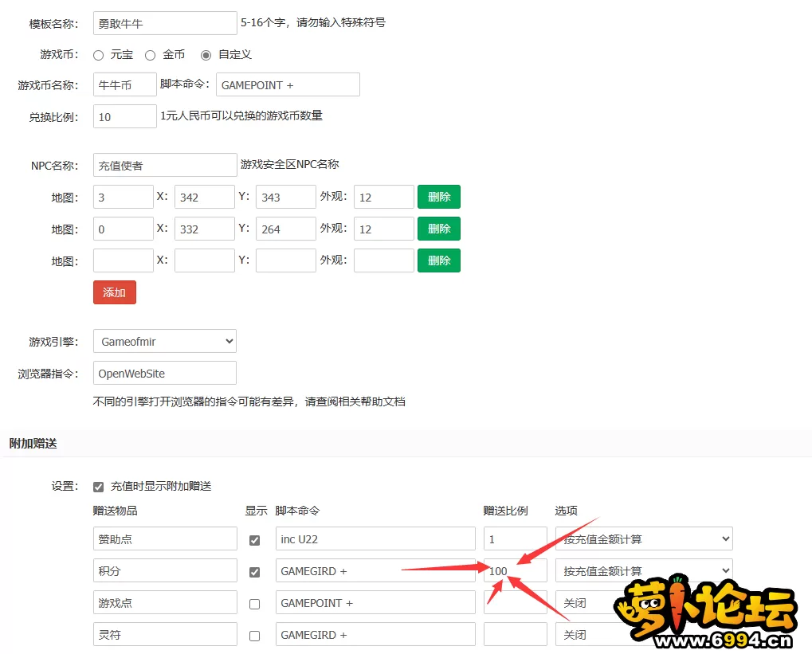Click the 地图 field containing 3

124,197
